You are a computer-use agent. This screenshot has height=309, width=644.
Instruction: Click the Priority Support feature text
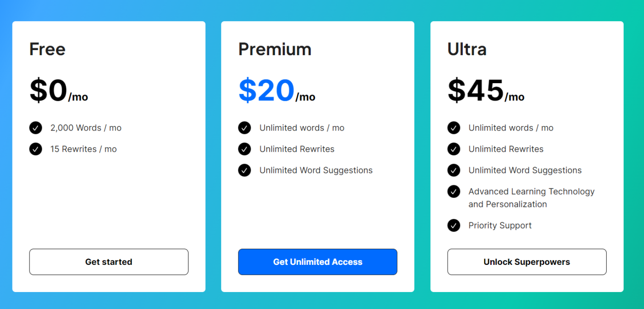(x=500, y=225)
